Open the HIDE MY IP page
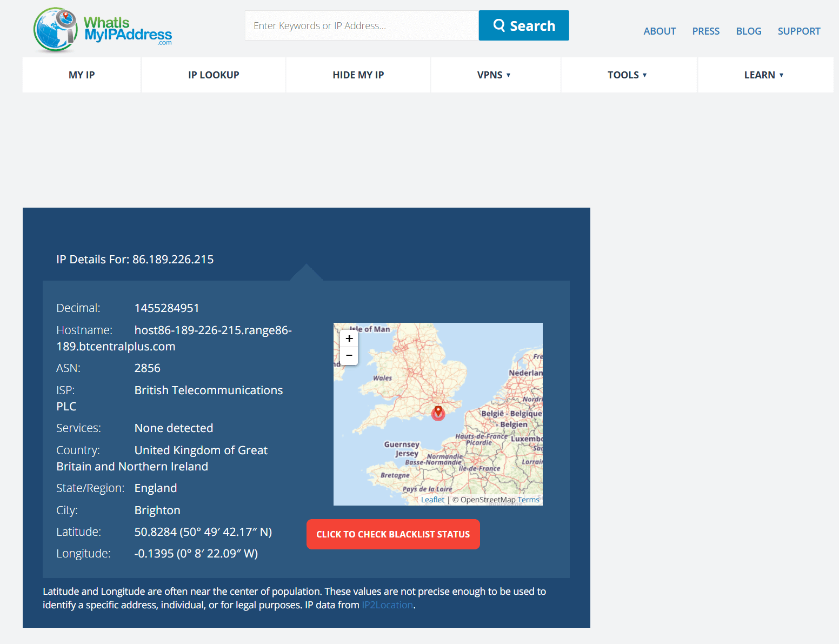 point(358,75)
